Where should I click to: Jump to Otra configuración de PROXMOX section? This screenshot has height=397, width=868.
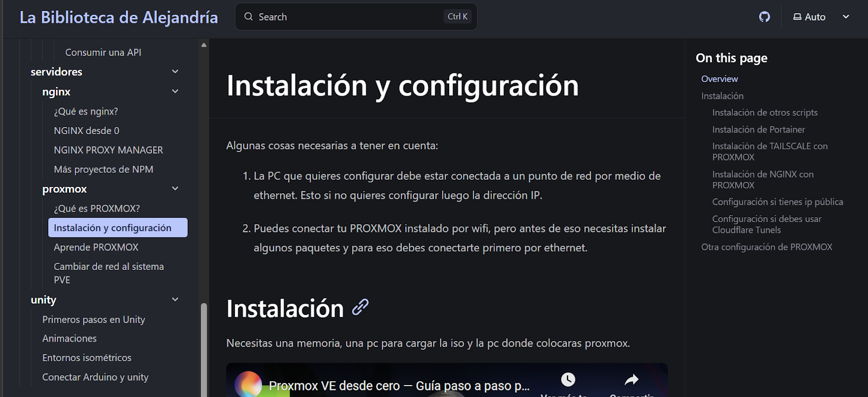pos(767,247)
